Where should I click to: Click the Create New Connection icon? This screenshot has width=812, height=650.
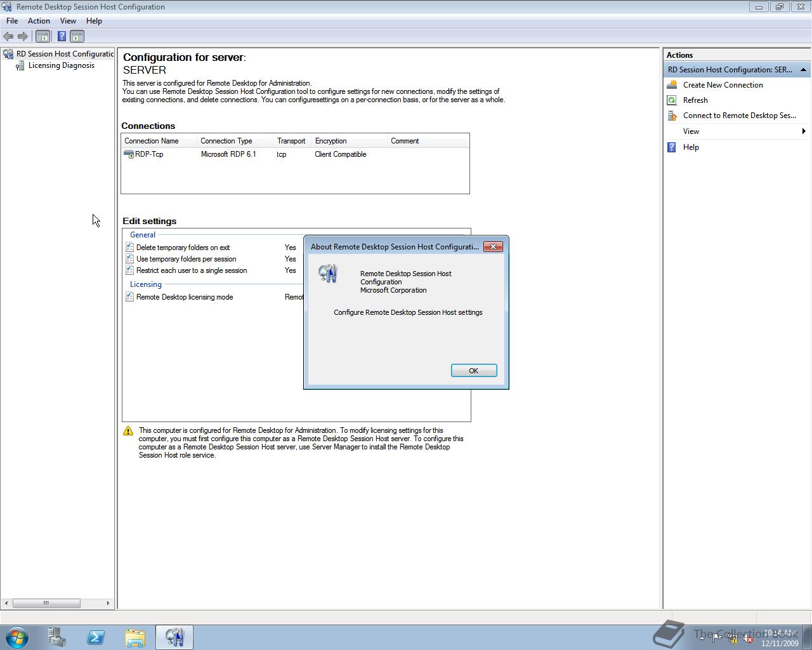(x=672, y=84)
